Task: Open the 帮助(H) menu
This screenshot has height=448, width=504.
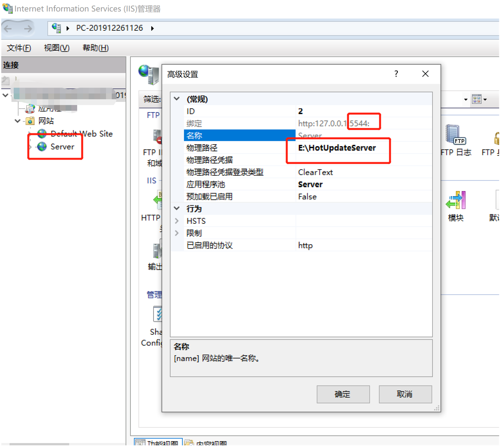Action: [x=95, y=48]
